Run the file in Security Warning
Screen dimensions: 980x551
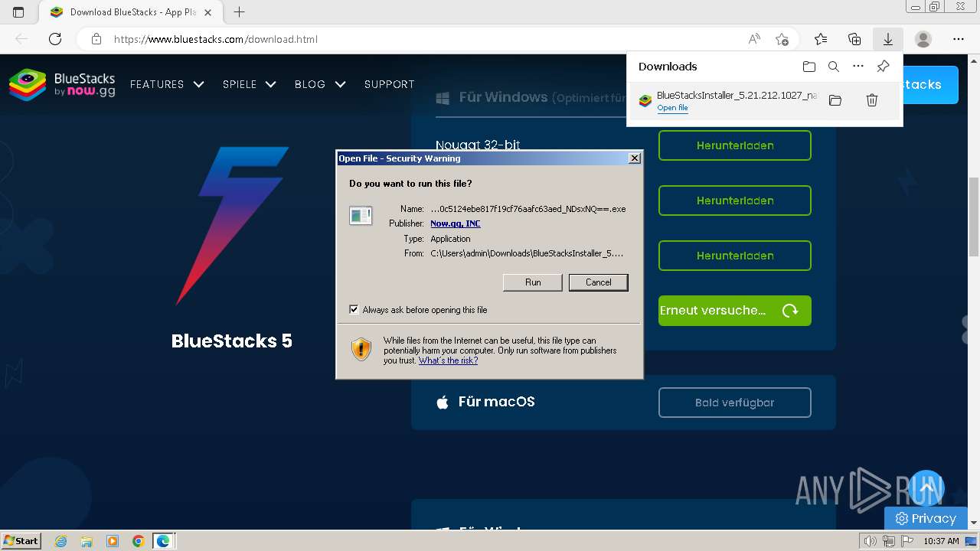pyautogui.click(x=533, y=282)
